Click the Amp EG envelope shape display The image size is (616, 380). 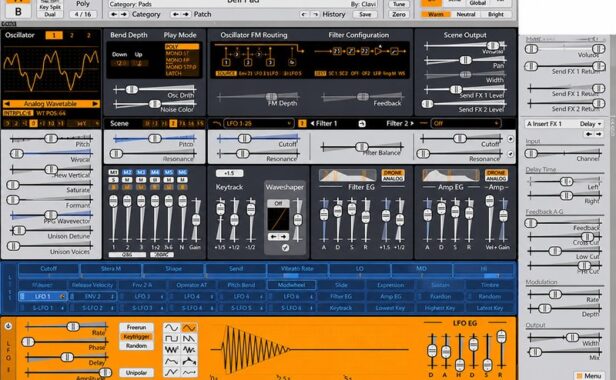(x=451, y=175)
